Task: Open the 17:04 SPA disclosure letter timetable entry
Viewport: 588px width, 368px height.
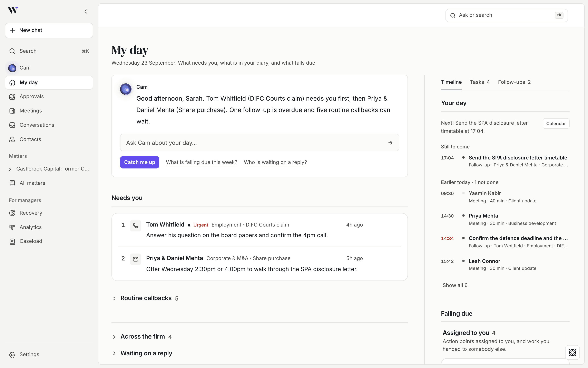Action: point(505,161)
